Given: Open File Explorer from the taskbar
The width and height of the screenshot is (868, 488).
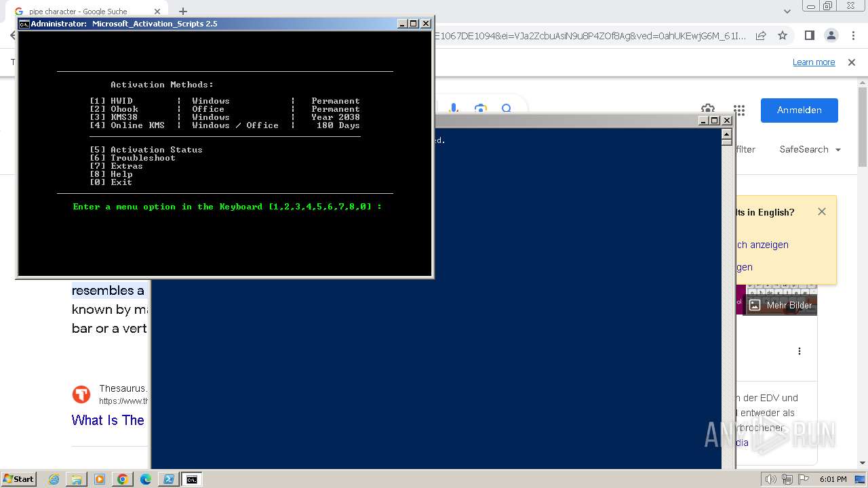Looking at the screenshot, I should point(77,479).
